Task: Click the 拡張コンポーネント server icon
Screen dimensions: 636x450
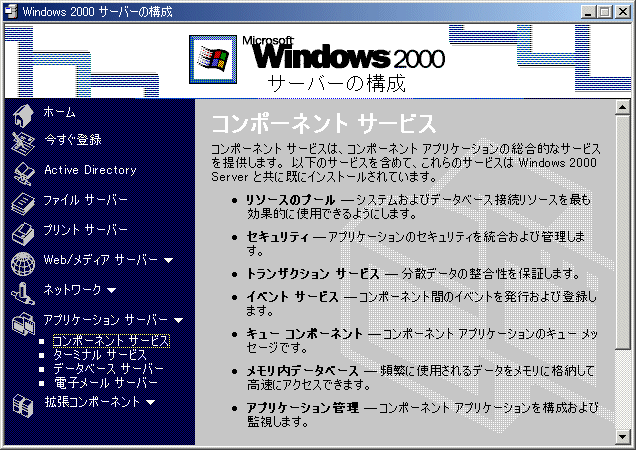Action: (23, 405)
